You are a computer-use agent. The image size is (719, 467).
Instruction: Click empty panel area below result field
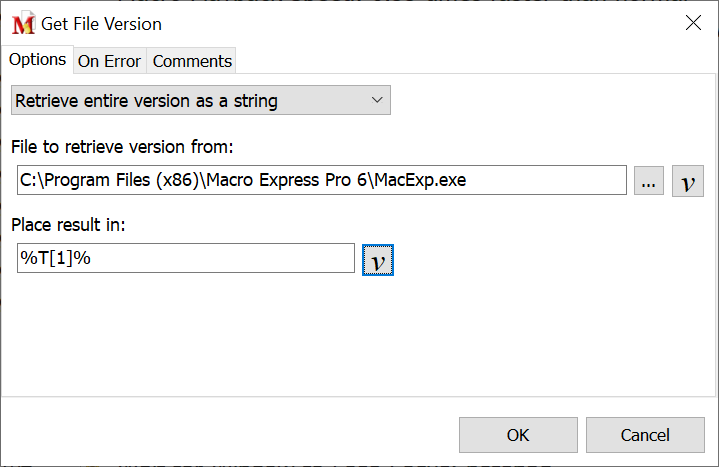click(x=300, y=335)
